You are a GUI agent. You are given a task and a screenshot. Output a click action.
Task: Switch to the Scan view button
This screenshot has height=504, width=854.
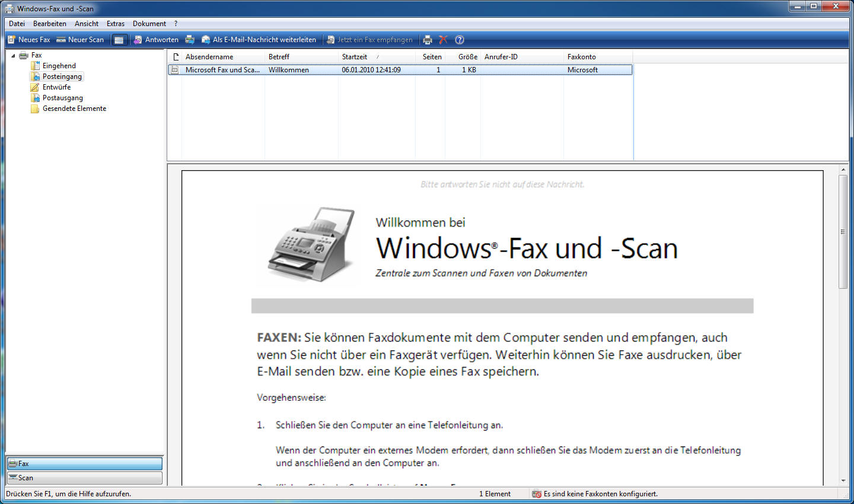(84, 478)
